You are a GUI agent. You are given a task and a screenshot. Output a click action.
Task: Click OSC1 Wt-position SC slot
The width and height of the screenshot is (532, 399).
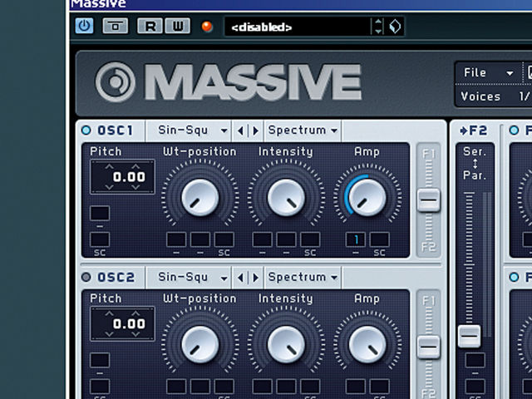point(224,239)
